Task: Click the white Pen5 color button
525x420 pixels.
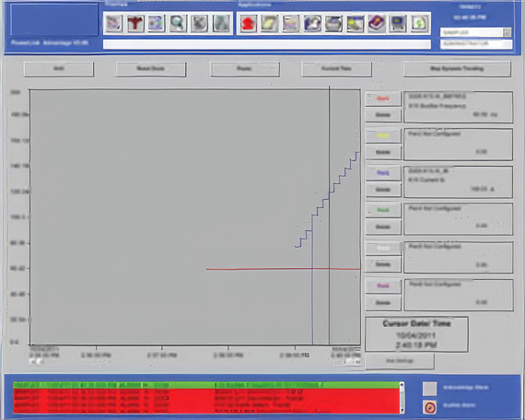Action: (383, 248)
